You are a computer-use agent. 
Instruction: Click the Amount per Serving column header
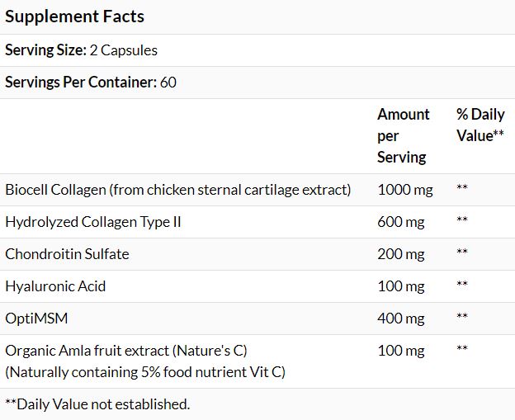pyautogui.click(x=403, y=135)
